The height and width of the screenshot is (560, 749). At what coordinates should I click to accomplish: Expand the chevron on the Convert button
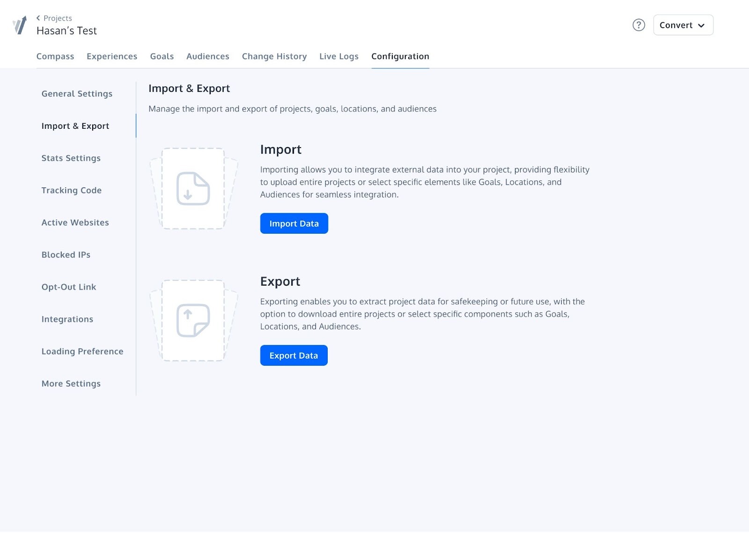702,26
